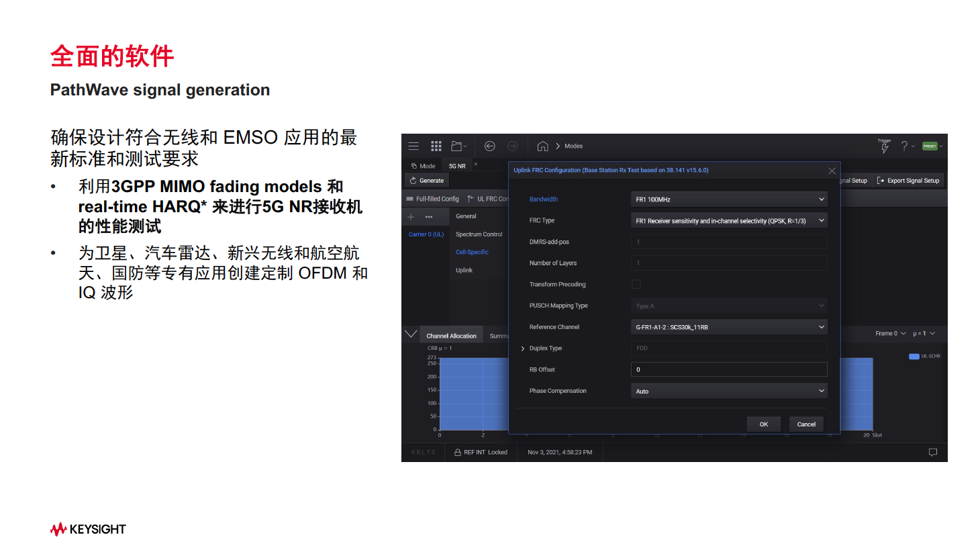Image resolution: width=980 pixels, height=548 pixels.
Task: Click the Export Signal Setup button
Action: (908, 181)
